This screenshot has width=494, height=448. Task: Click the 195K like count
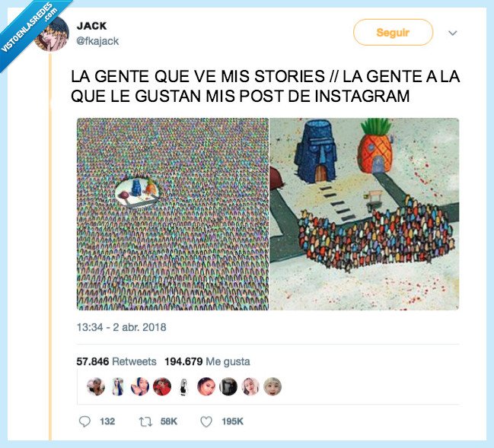click(x=232, y=421)
